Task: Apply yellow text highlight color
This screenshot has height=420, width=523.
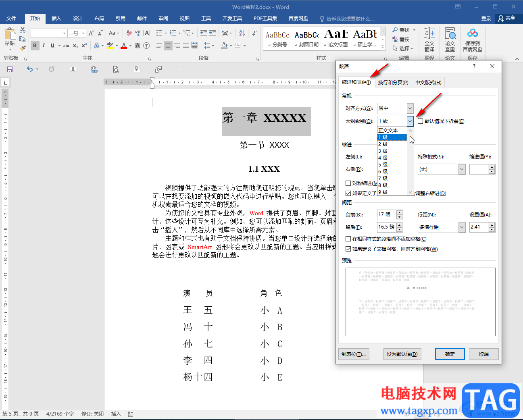Action: tap(110, 46)
